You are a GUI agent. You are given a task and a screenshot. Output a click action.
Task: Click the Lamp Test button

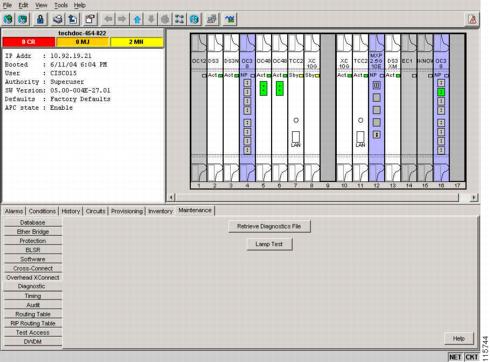(x=269, y=244)
